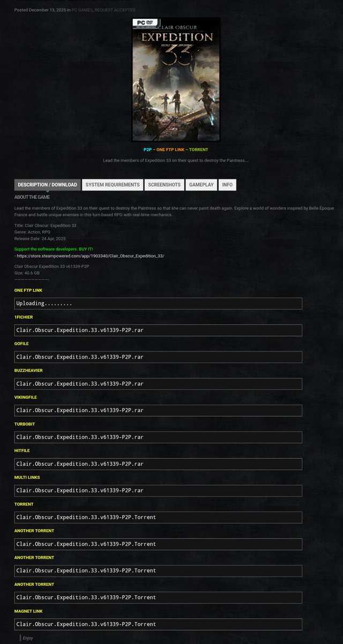Click the VIKINGFILE heading
The image size is (343, 644).
tap(26, 397)
